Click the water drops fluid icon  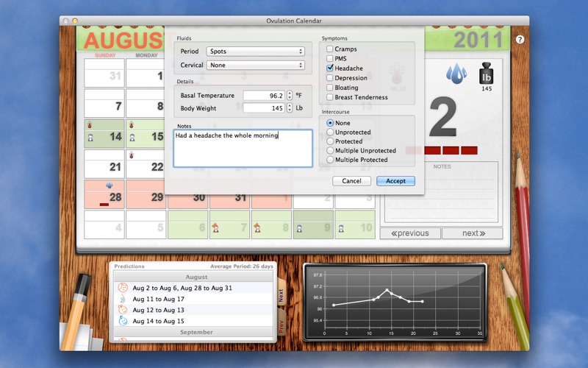(x=456, y=74)
